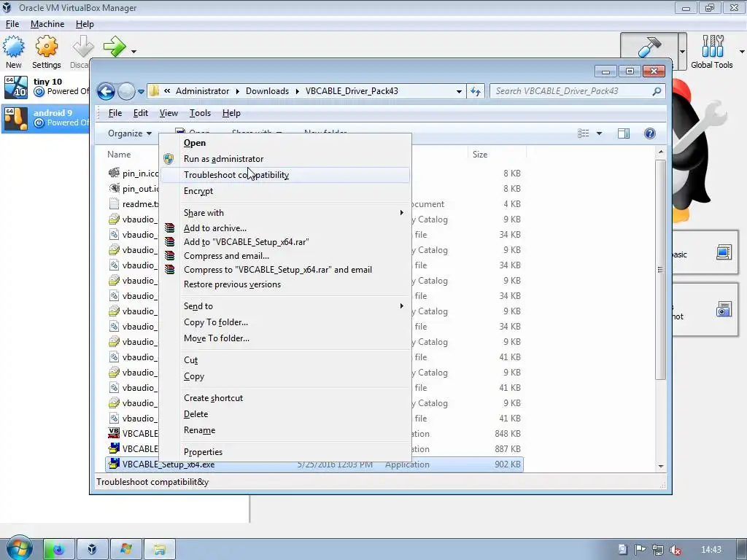Choose Copy To folder... option
The width and height of the screenshot is (747, 560).
pos(285,322)
